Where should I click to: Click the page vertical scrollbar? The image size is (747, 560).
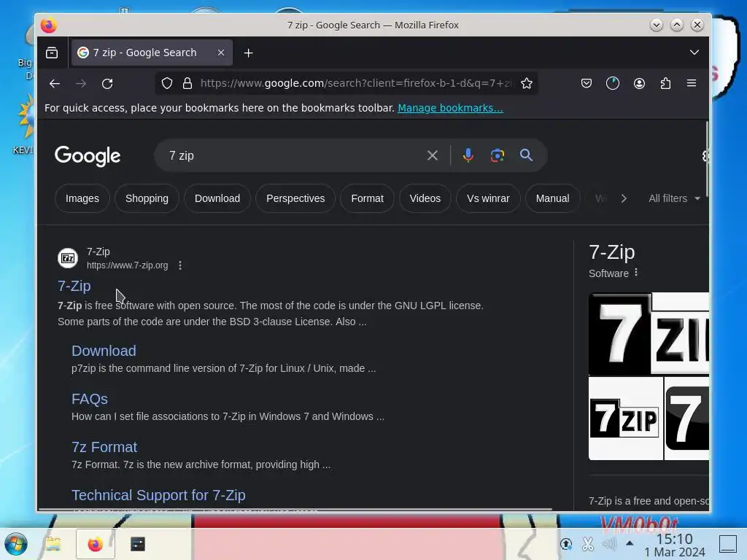708,158
